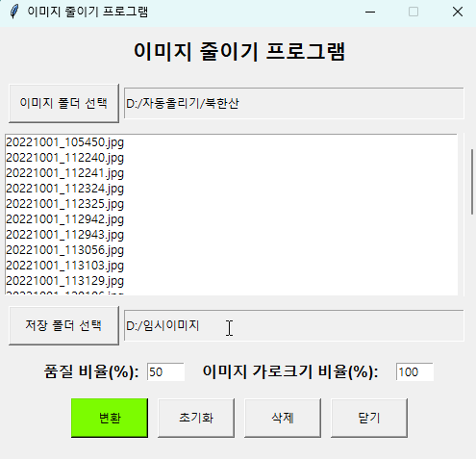Select file 20221001_112942.jpg in the list

(231, 219)
